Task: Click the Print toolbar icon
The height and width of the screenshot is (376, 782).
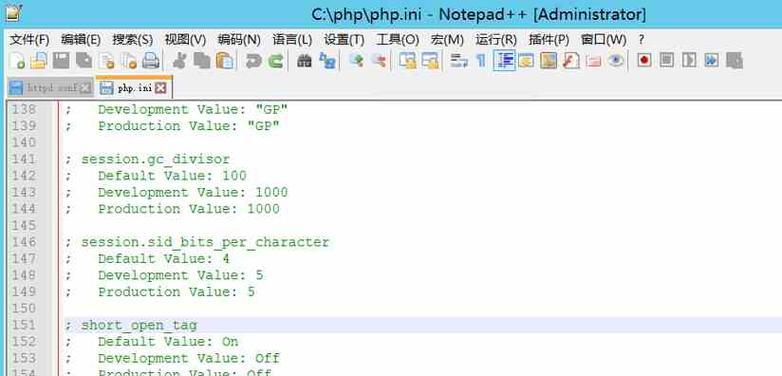Action: tap(151, 61)
